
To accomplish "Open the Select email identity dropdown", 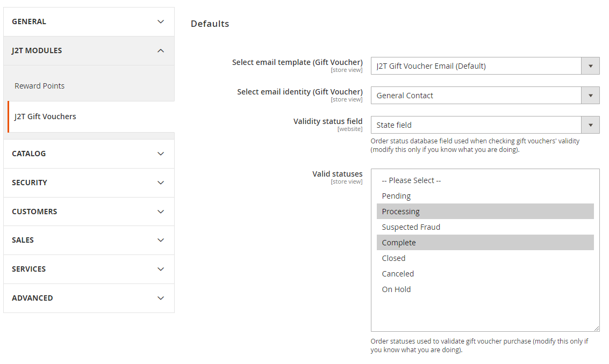I will coord(590,95).
